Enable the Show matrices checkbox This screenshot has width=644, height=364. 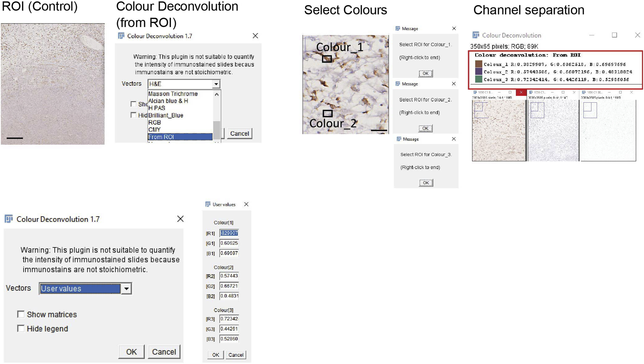pos(21,314)
